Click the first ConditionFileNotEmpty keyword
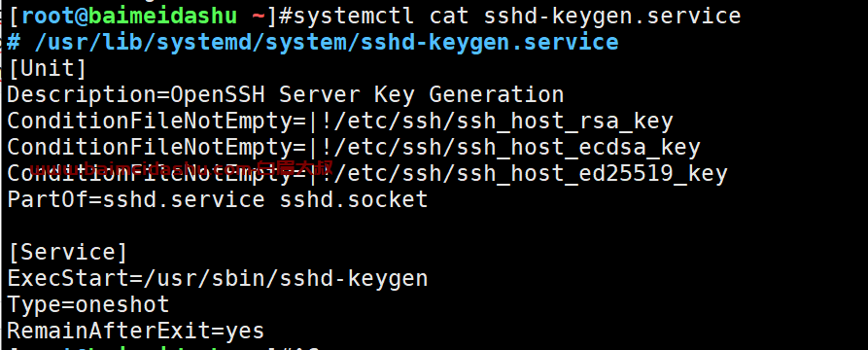This screenshot has height=350, width=868. click(x=149, y=122)
